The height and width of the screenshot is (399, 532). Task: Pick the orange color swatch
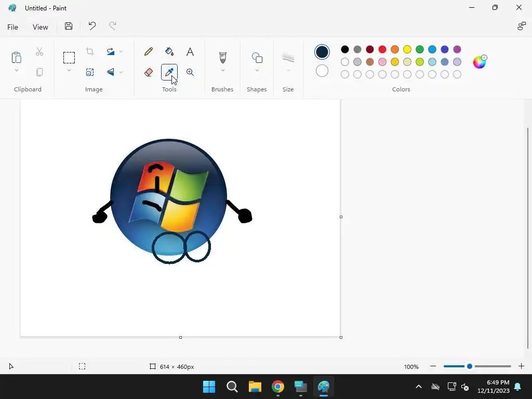click(x=395, y=49)
